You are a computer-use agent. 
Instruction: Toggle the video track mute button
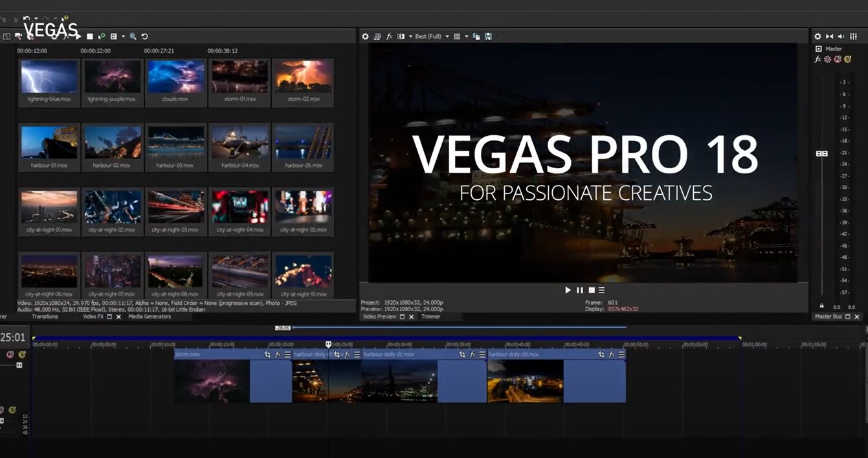tap(10, 354)
